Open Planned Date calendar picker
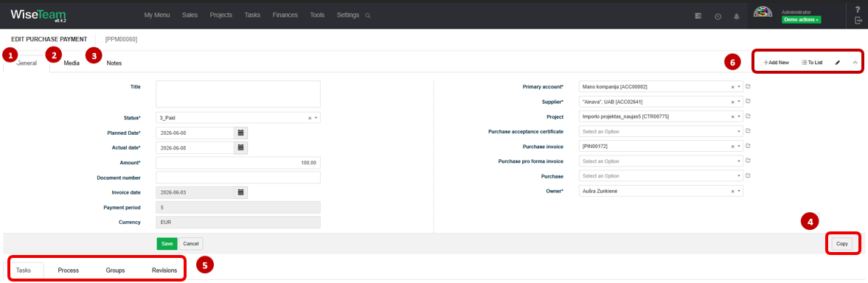Viewport: 868px width, 283px height. [x=241, y=133]
